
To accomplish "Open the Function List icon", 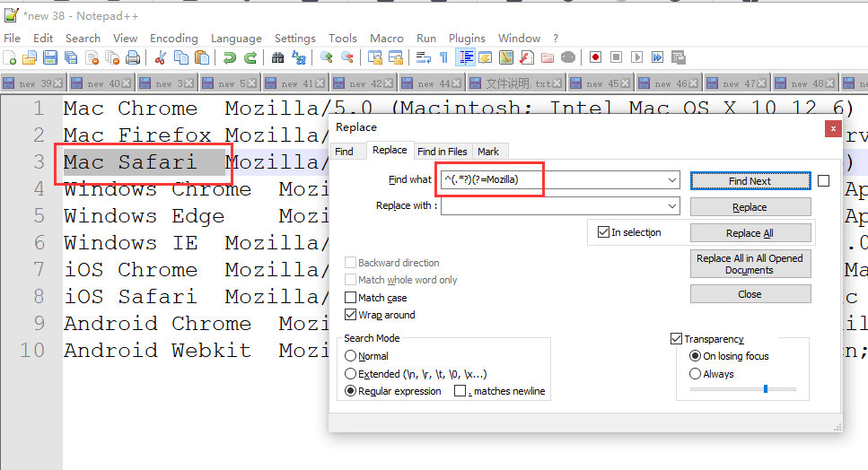I will 527,57.
